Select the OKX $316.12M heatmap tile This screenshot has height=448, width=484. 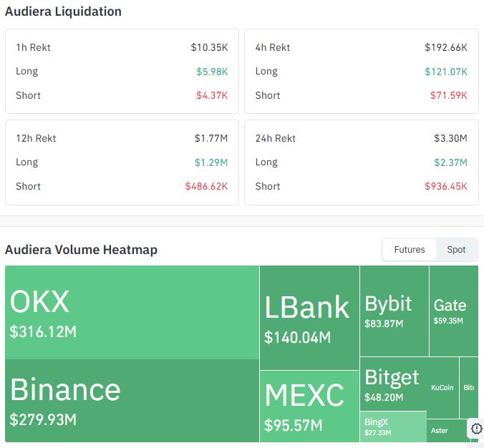pos(132,312)
